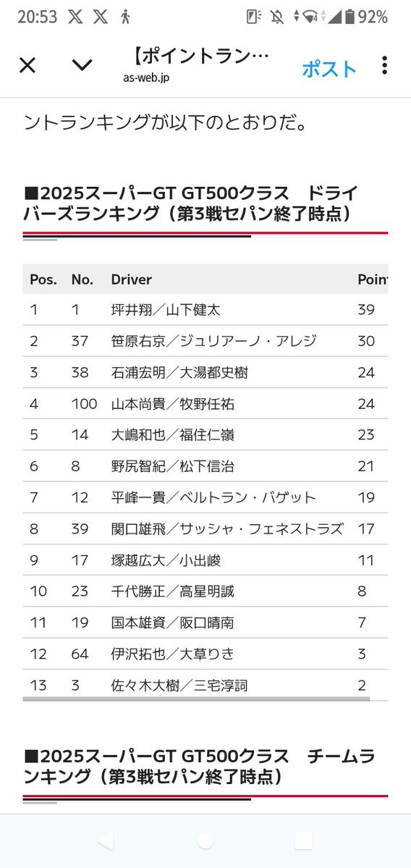Tap the battery 92% indicator
The width and height of the screenshot is (411, 868).
pyautogui.click(x=365, y=17)
